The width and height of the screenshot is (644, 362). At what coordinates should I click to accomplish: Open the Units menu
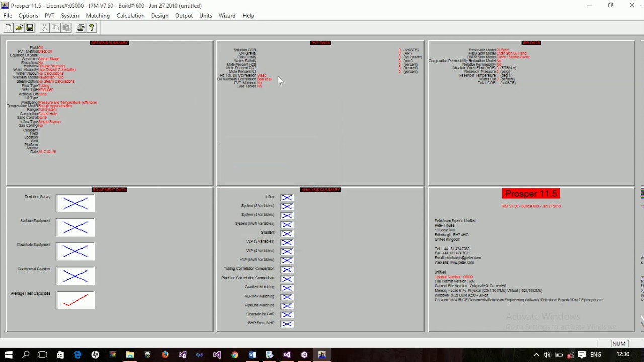click(205, 16)
